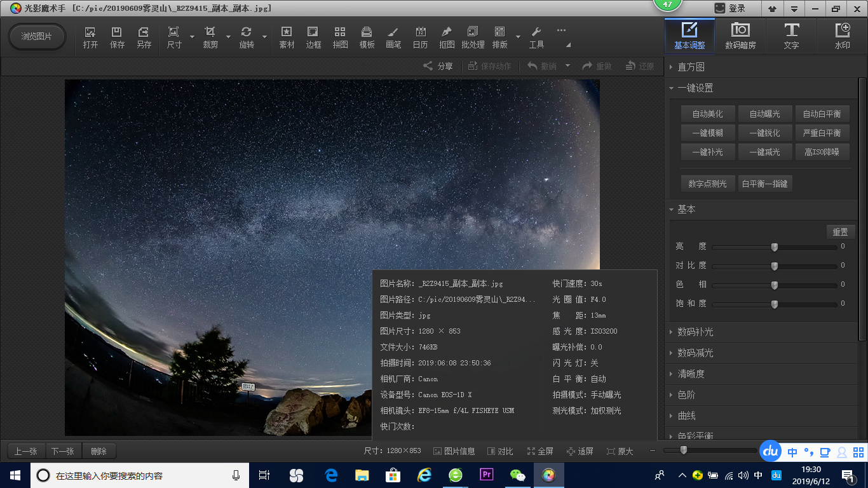Click the 白平衡一指键 button
The height and width of the screenshot is (488, 868).
click(x=765, y=184)
